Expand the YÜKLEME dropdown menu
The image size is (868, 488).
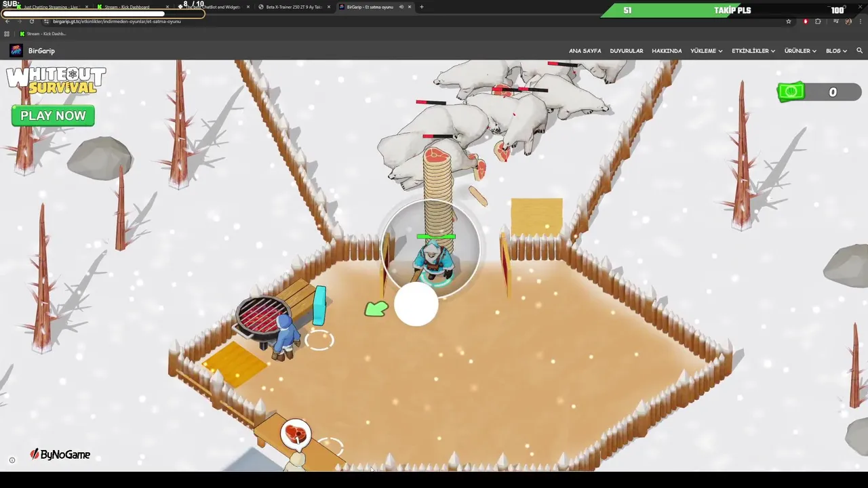click(706, 51)
